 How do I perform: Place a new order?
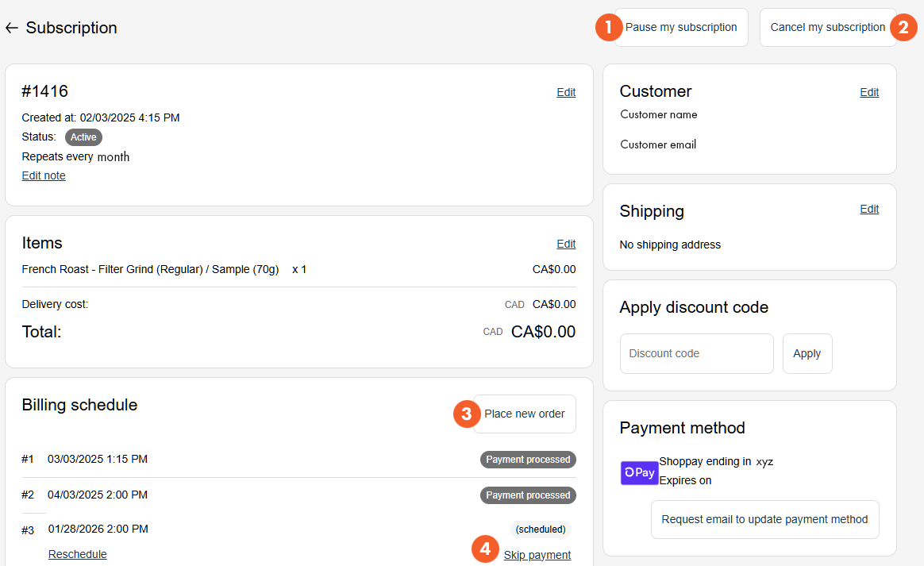pos(525,414)
